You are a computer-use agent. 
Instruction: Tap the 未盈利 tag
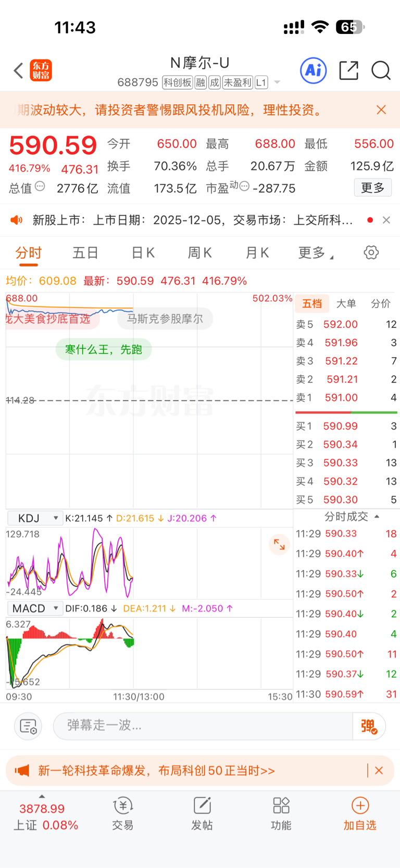point(238,82)
